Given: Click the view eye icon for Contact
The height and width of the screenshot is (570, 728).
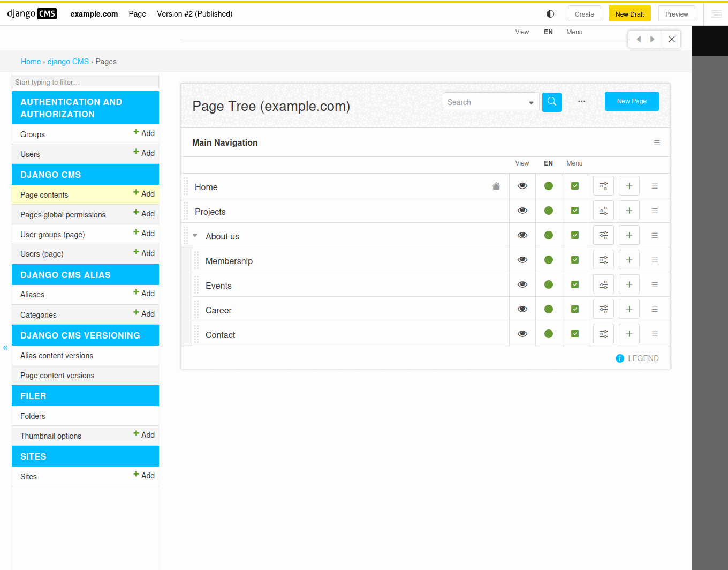Looking at the screenshot, I should pyautogui.click(x=522, y=334).
